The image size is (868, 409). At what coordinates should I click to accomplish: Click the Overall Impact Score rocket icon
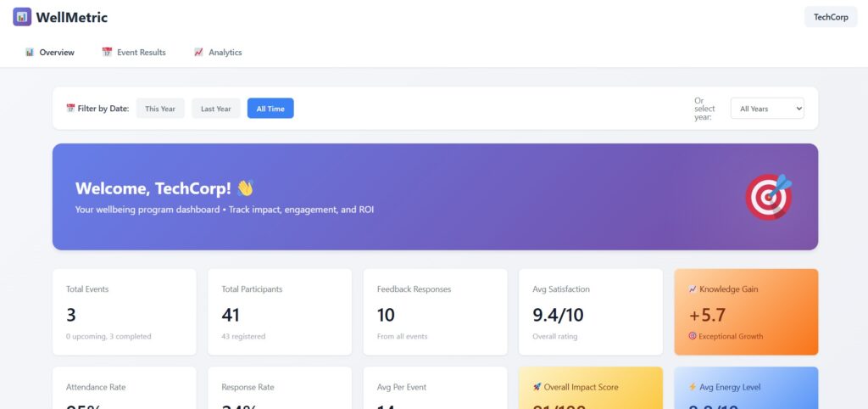pyautogui.click(x=537, y=387)
